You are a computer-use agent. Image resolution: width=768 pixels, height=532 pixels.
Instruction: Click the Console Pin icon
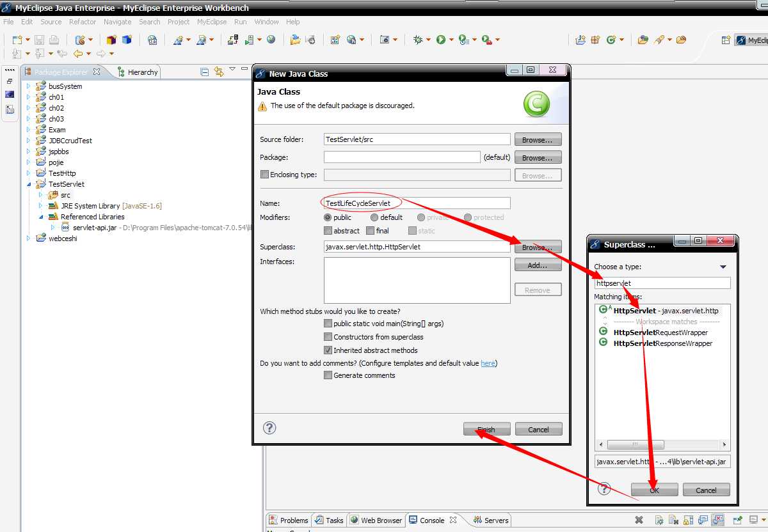click(x=737, y=520)
